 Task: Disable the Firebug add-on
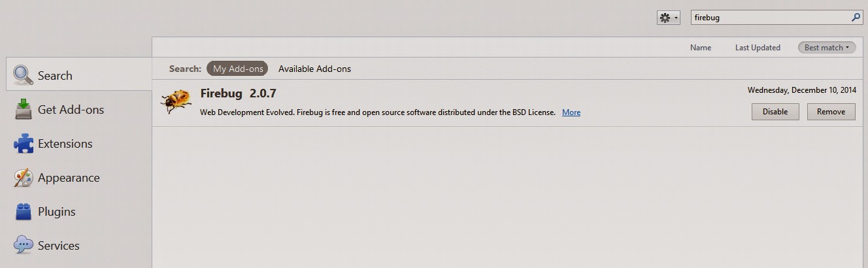[775, 112]
